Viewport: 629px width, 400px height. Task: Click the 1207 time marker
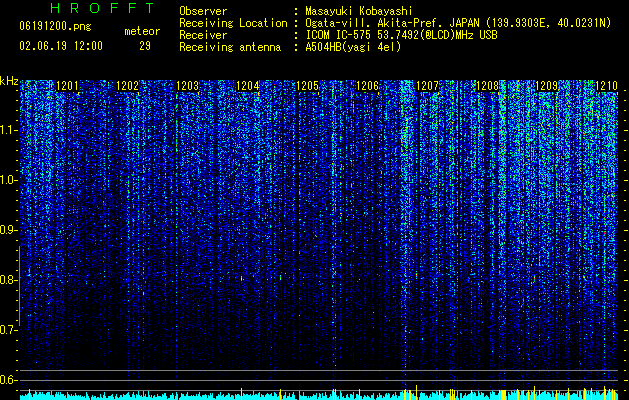pyautogui.click(x=428, y=86)
